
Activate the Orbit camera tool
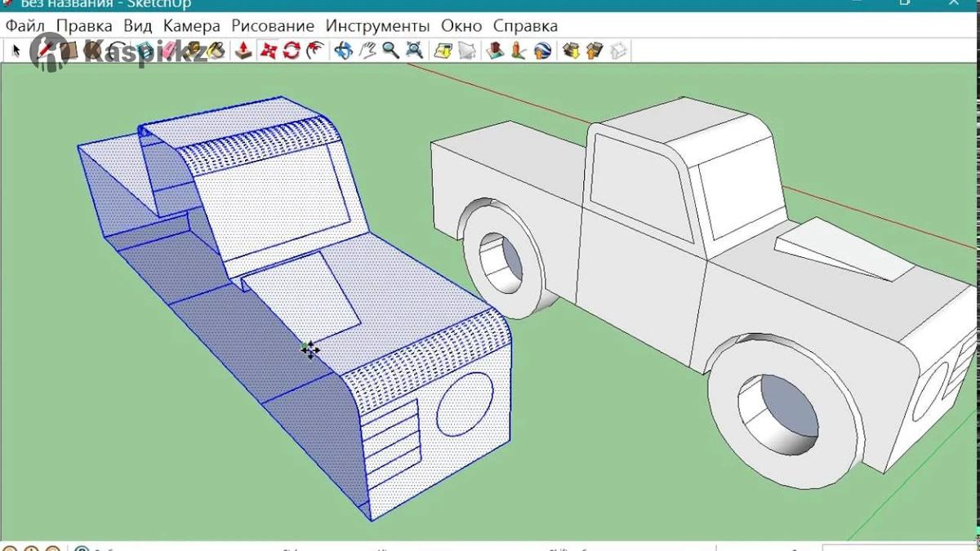(343, 51)
